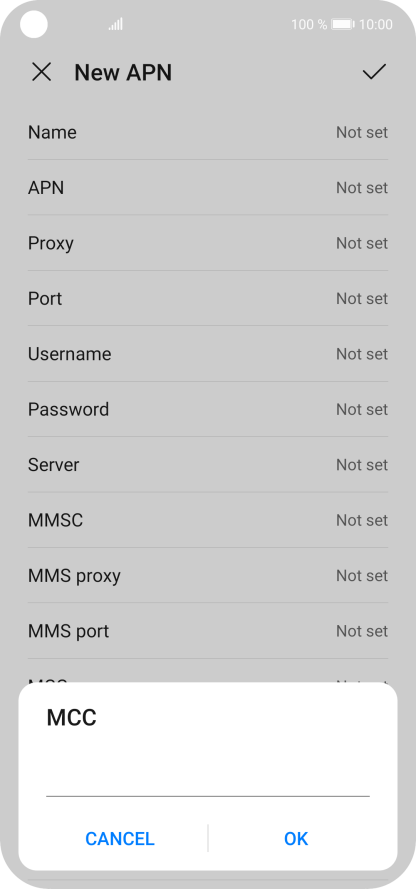The image size is (416, 889).
Task: Open the MMSC setting row
Action: [x=208, y=520]
